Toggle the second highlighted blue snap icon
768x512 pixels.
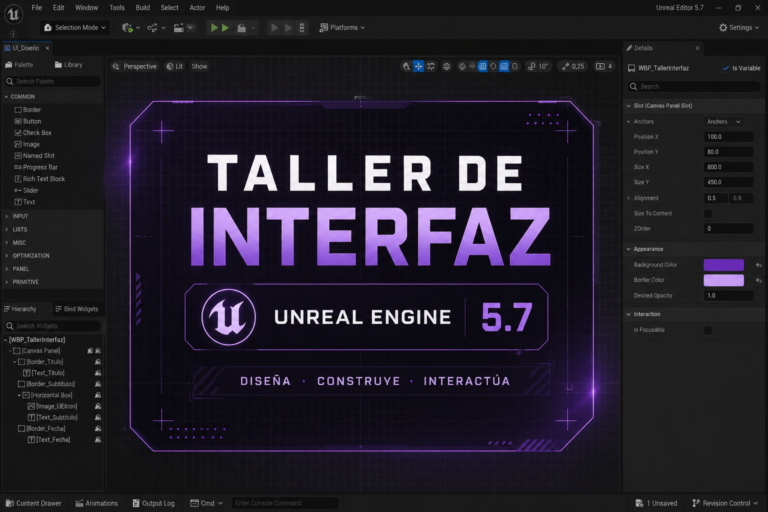[504, 66]
